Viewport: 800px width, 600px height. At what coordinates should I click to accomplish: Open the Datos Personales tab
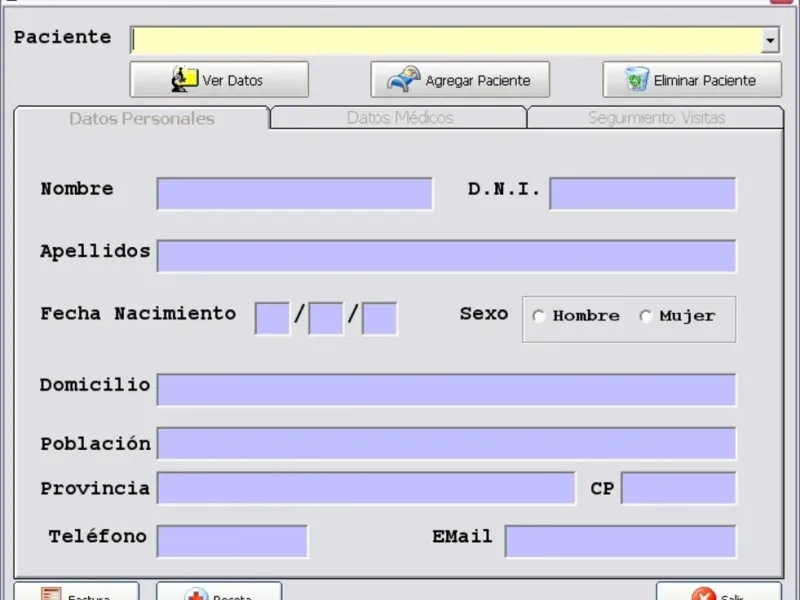[x=142, y=118]
